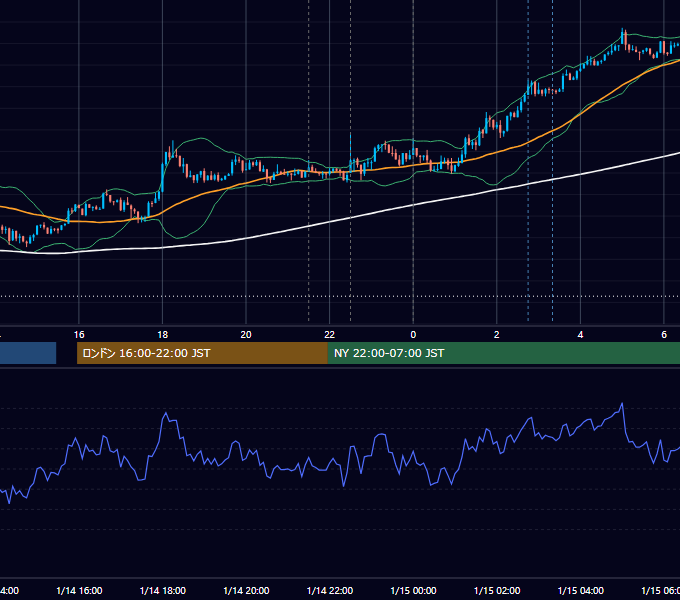Click the hour label 6 on time axis
680x600 pixels.
point(664,335)
